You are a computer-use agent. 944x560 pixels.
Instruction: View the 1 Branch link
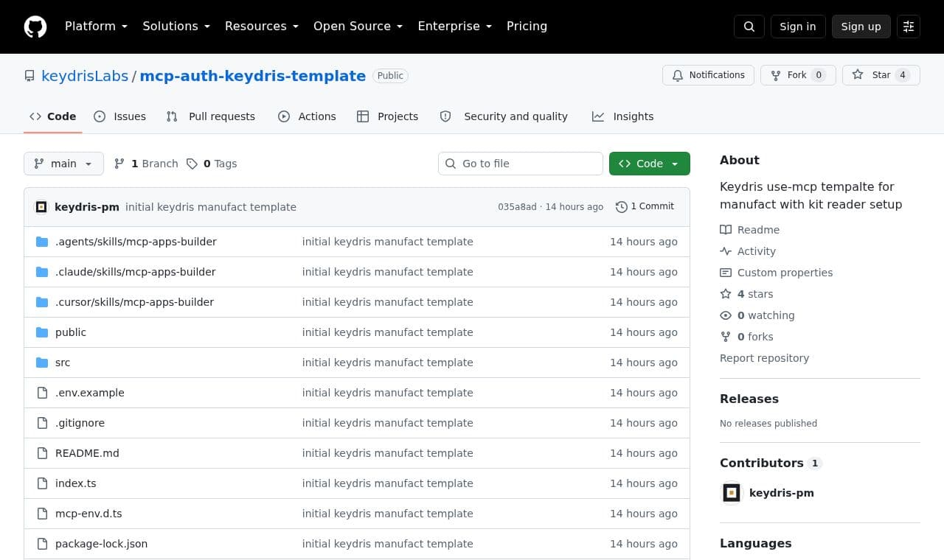coord(146,164)
